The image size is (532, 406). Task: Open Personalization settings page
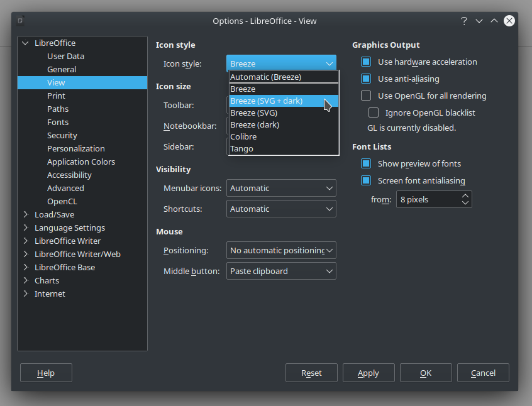tap(75, 149)
